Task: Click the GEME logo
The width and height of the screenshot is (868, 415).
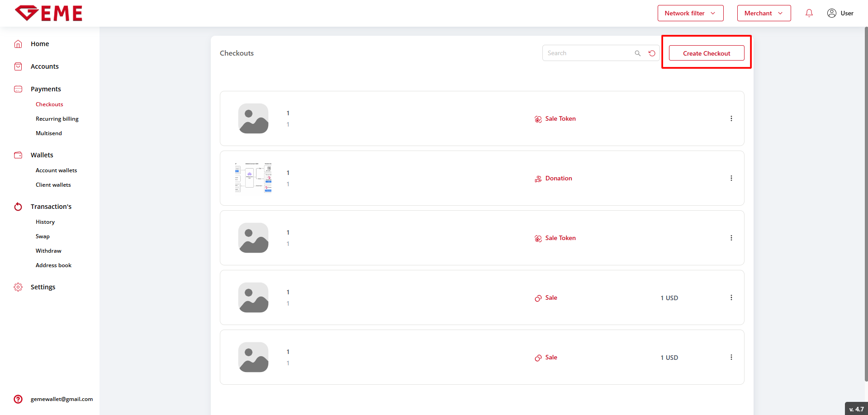Action: click(49, 13)
